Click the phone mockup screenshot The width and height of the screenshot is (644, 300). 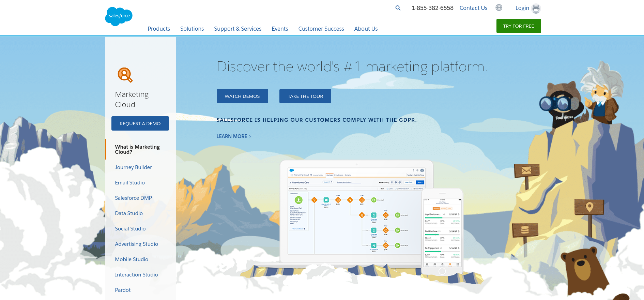442,232
